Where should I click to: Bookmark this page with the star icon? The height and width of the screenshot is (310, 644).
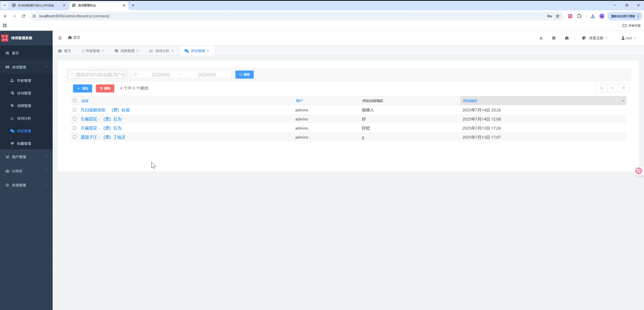(x=558, y=16)
